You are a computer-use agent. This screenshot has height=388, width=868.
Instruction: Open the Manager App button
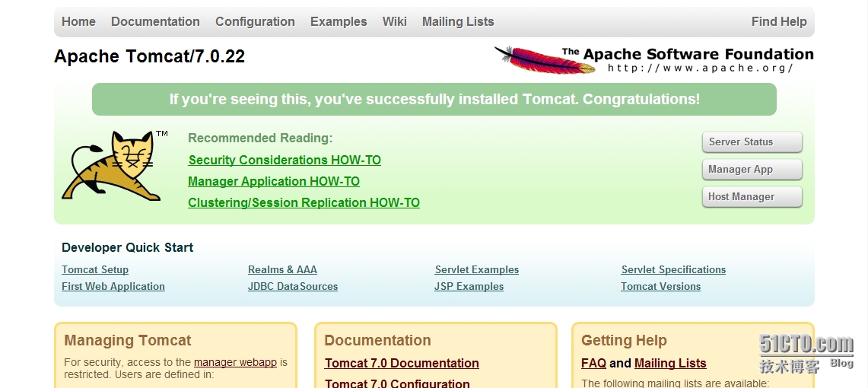pyautogui.click(x=752, y=170)
